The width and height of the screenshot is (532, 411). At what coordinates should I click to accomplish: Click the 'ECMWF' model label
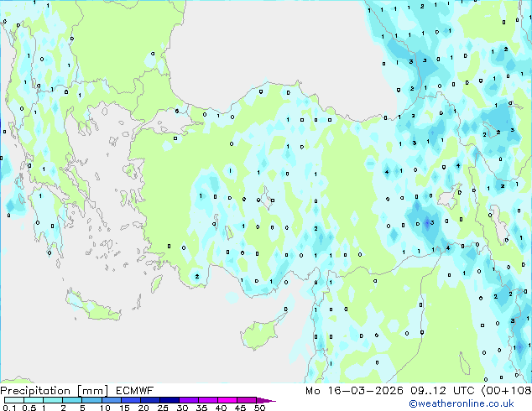click(135, 391)
